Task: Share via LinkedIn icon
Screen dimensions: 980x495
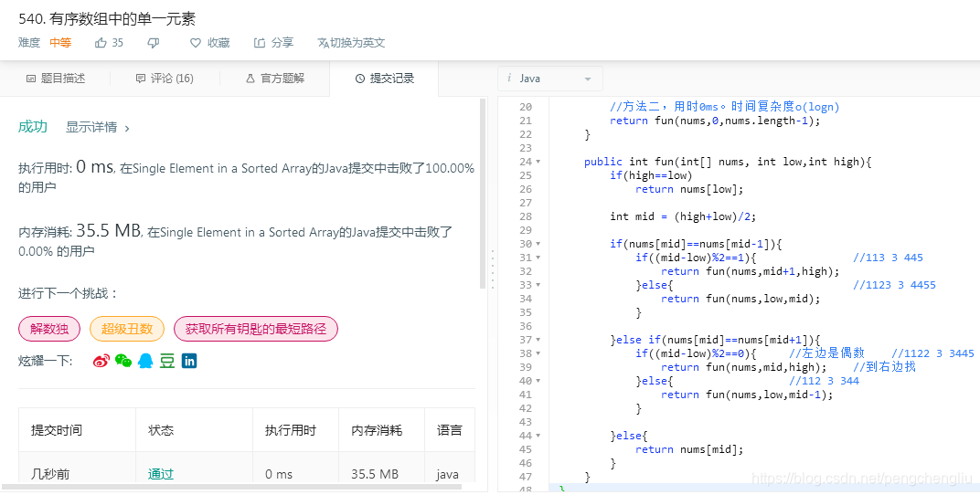Action: pos(189,361)
